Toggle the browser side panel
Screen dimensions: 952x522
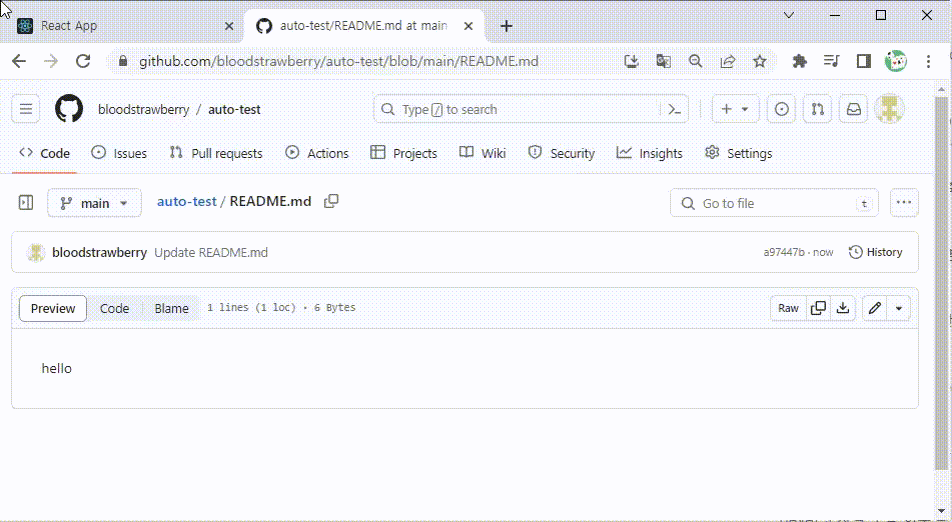863,61
